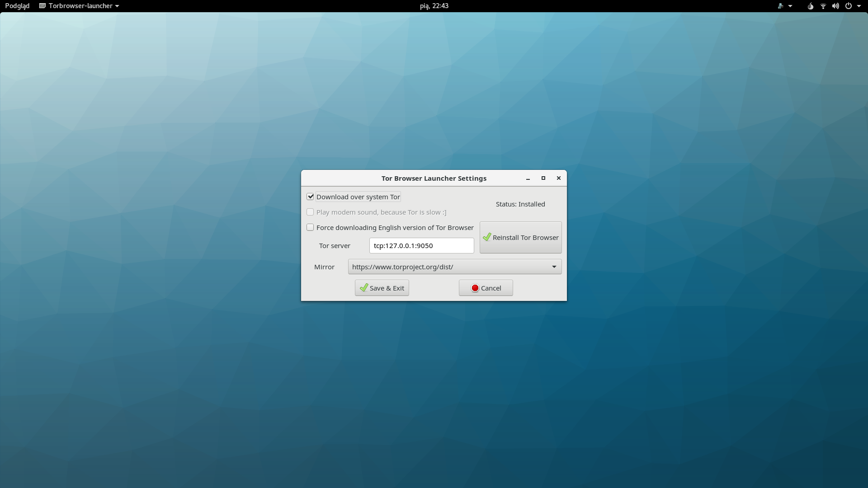Enable Force downloading English version of Tor Browser
The image size is (868, 488).
310,227
